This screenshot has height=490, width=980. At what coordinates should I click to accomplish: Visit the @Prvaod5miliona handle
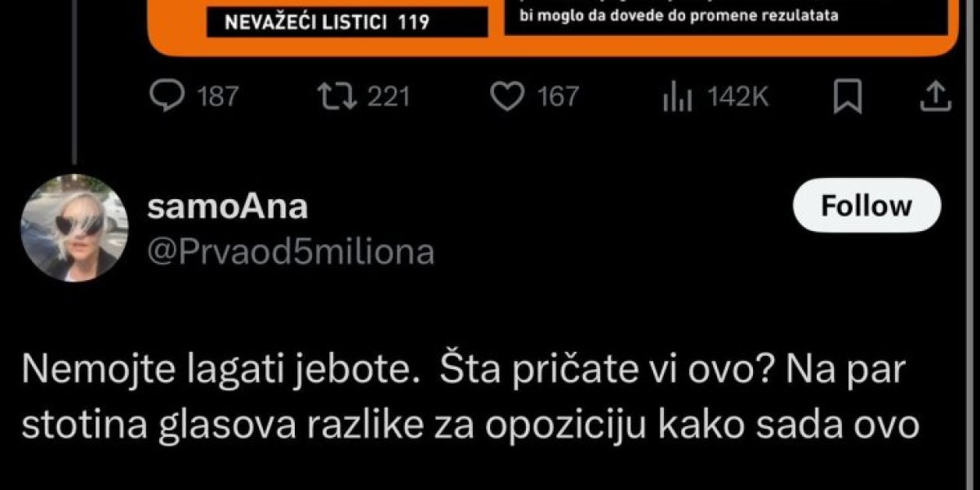(291, 252)
